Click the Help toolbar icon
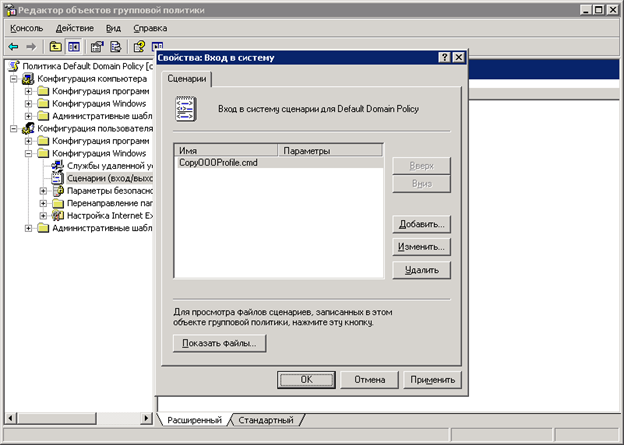This screenshot has height=445, width=624. pos(139,46)
